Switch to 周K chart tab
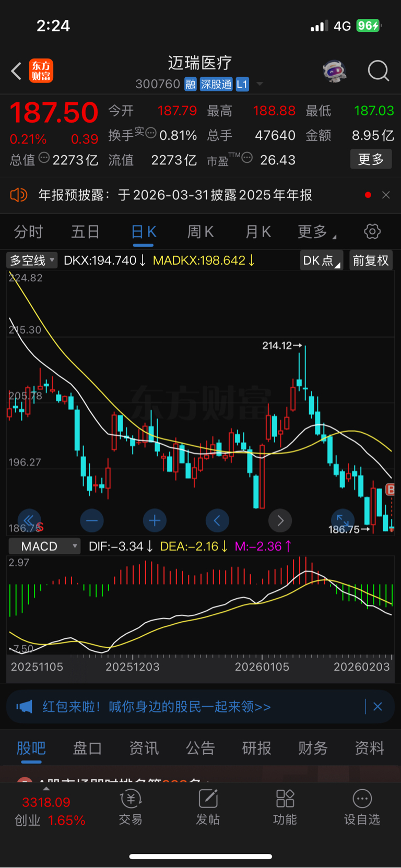401x868 pixels. 200,232
